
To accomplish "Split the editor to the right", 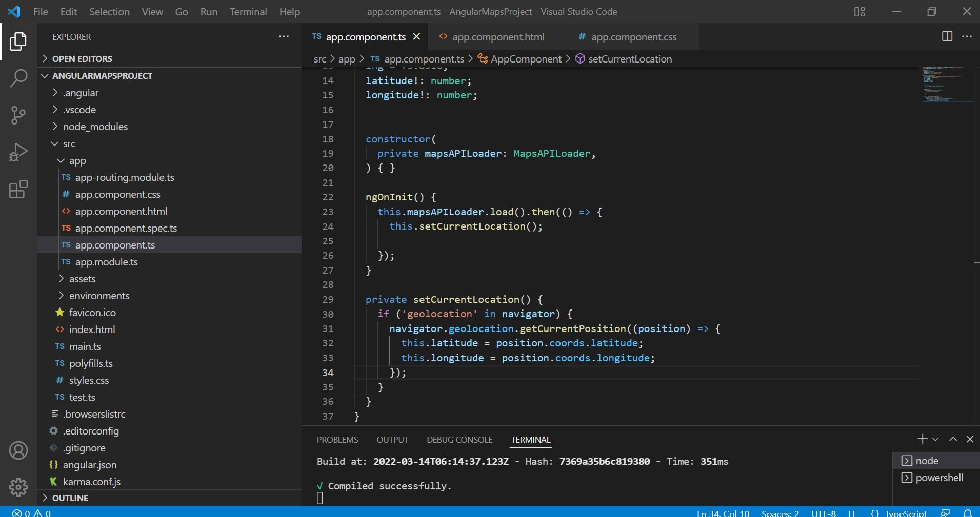I will click(947, 36).
